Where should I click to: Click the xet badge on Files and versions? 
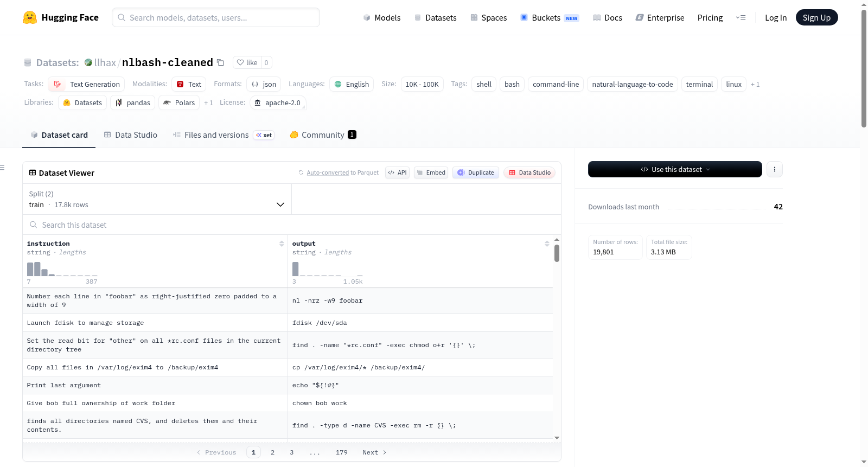click(x=264, y=135)
